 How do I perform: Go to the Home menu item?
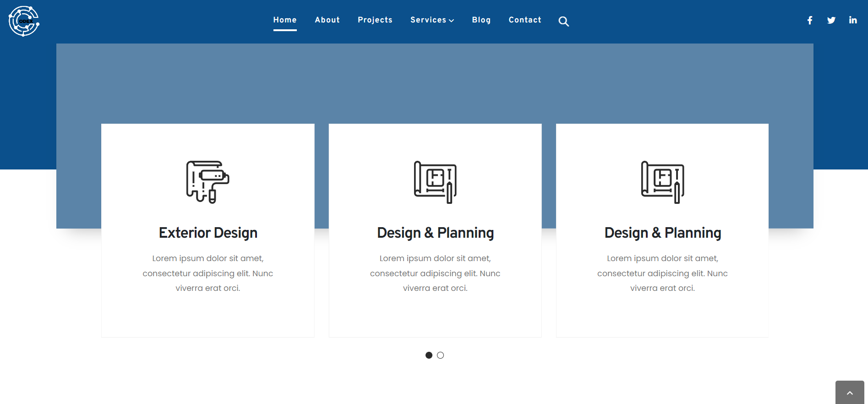[285, 20]
